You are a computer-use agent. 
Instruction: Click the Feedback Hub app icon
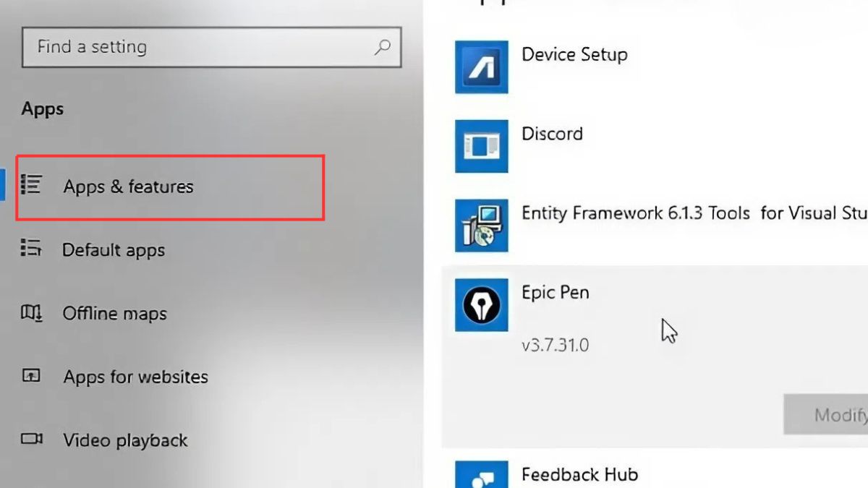coord(481,474)
